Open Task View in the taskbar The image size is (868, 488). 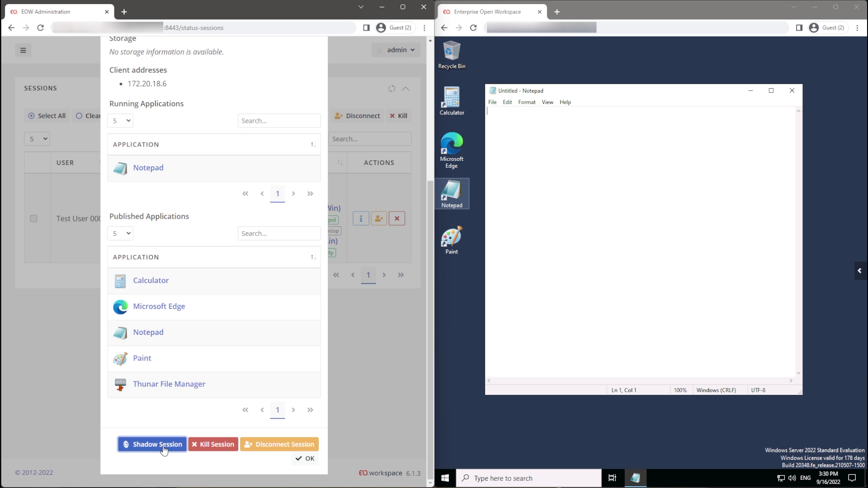(x=612, y=478)
